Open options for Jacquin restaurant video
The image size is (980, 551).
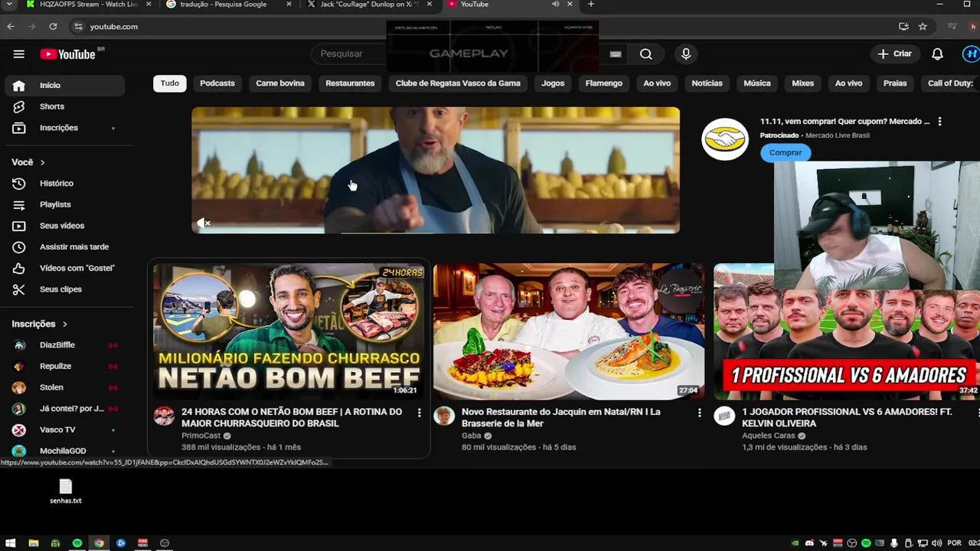point(699,413)
